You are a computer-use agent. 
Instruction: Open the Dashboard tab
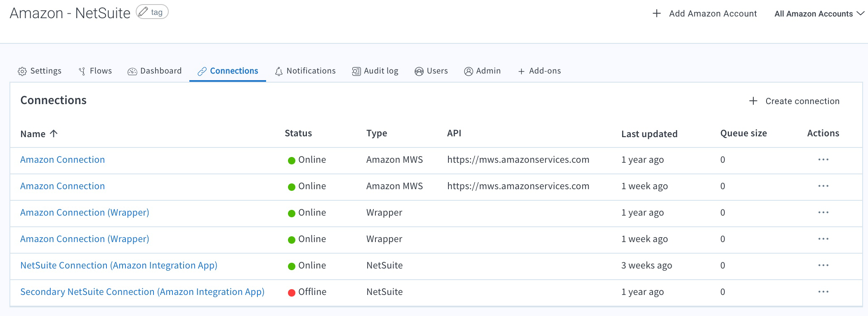pyautogui.click(x=155, y=71)
